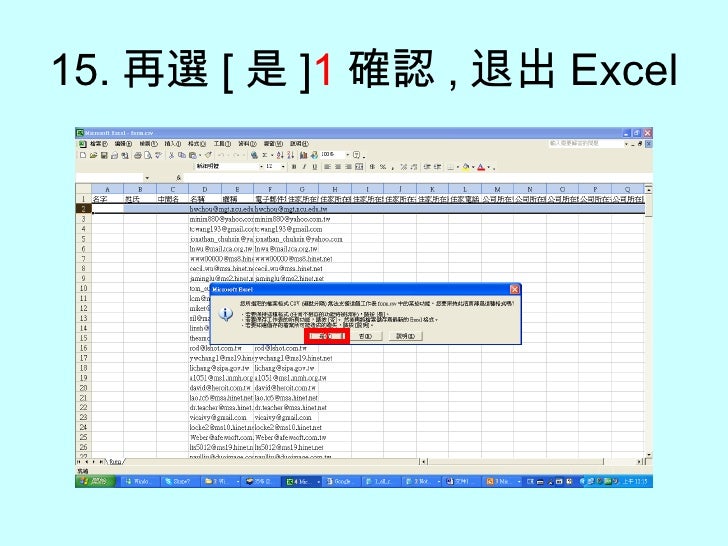Click 是(Y) Yes button in dialog
Screen dimensions: 728x546
327,336
